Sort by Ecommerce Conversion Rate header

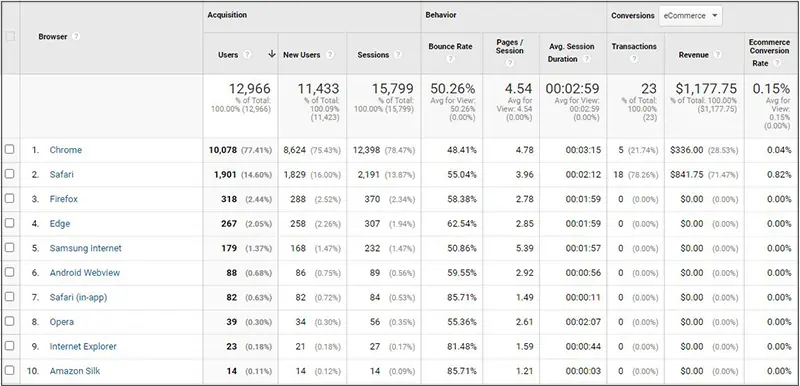[x=769, y=53]
